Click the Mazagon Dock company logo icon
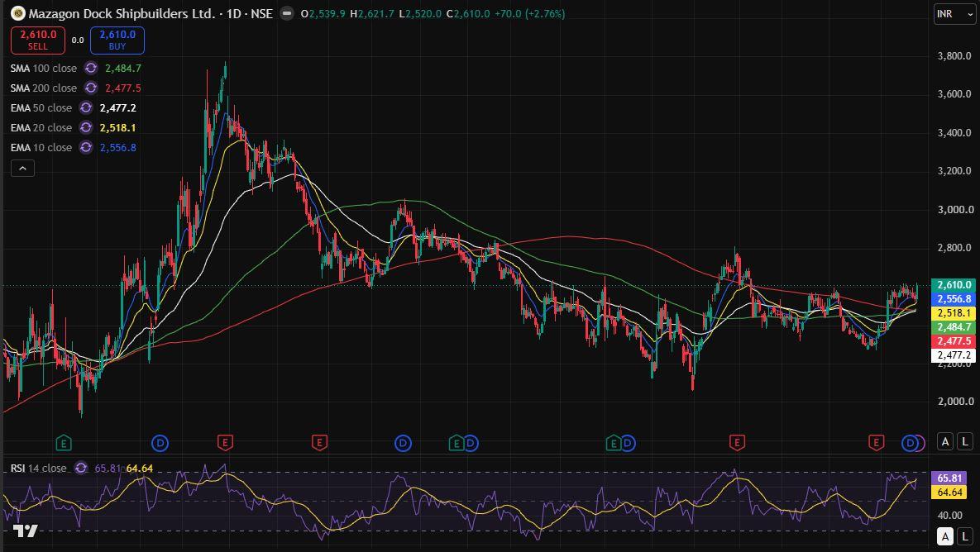Viewport: 980px width, 552px height. click(x=18, y=13)
